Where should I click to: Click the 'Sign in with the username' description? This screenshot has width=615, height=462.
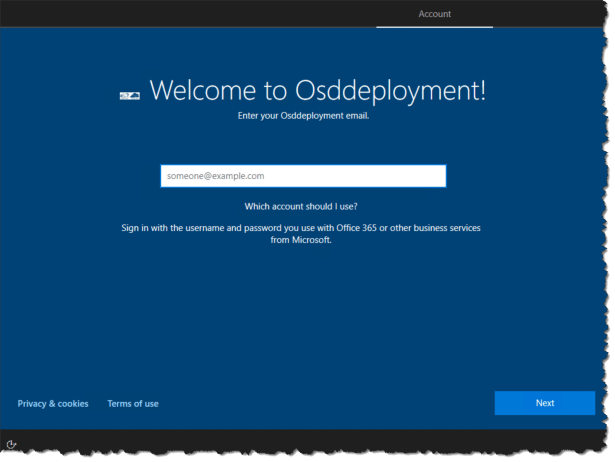[x=301, y=234]
